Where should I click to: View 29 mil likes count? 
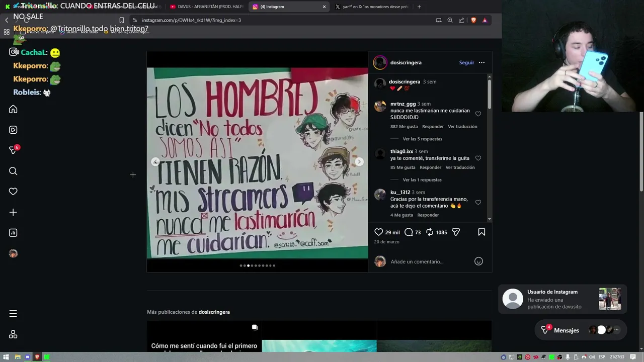click(x=392, y=232)
